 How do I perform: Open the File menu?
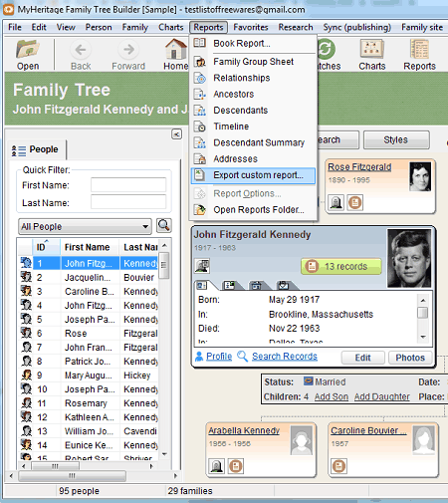pos(15,27)
